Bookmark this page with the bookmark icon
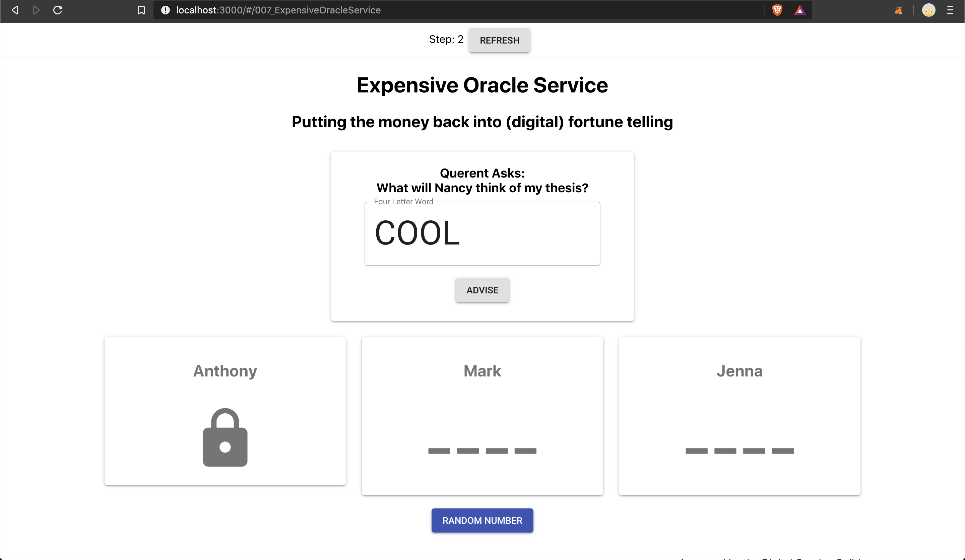 tap(141, 10)
